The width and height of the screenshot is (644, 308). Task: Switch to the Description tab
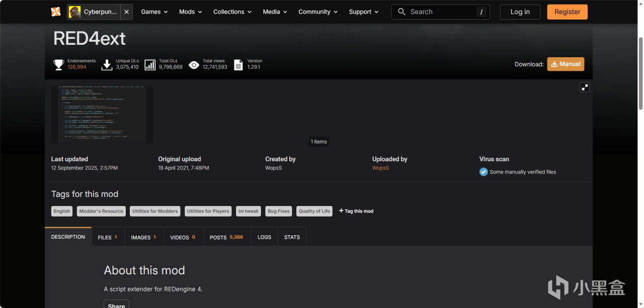(x=68, y=237)
